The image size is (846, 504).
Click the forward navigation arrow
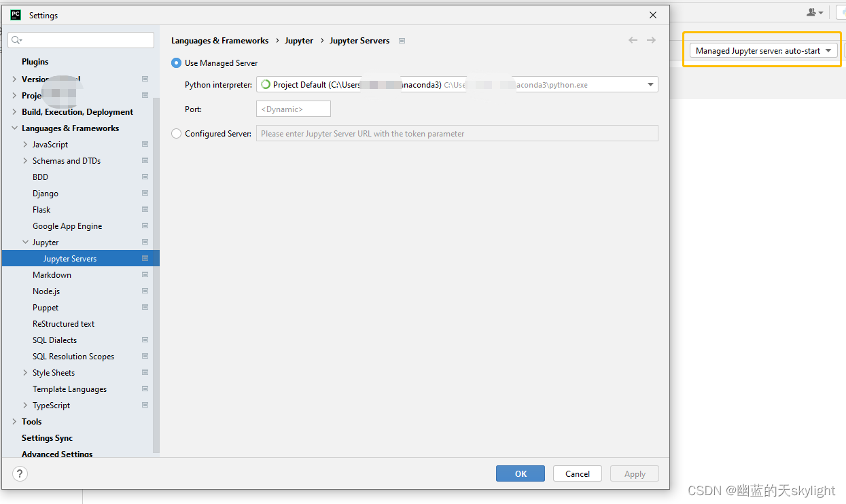pos(651,41)
